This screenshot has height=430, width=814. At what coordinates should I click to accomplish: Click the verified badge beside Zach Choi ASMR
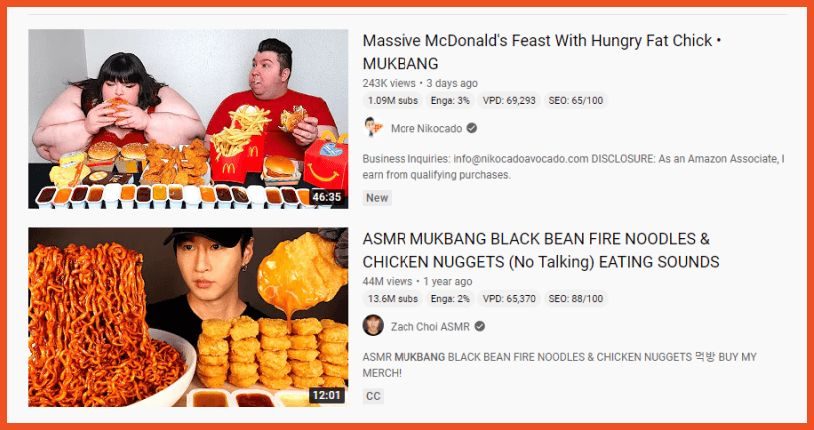(x=480, y=327)
